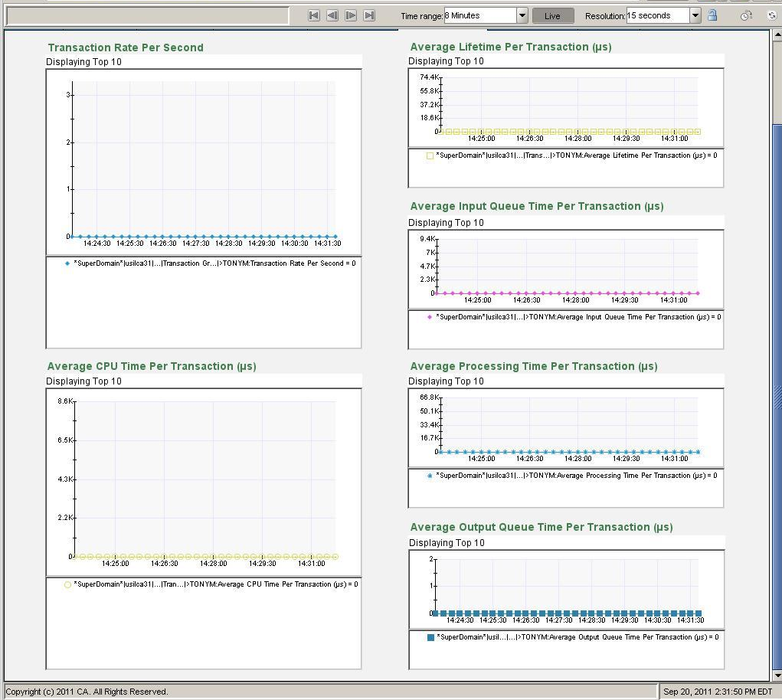
Task: Jump to the end of the time range
Action: point(369,15)
